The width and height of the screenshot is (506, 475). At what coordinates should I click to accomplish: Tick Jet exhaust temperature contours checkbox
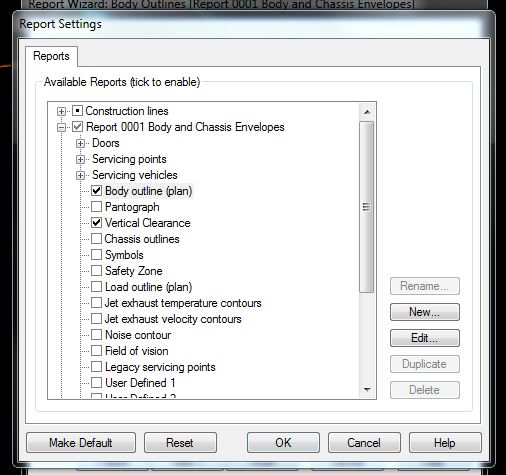pyautogui.click(x=96, y=303)
